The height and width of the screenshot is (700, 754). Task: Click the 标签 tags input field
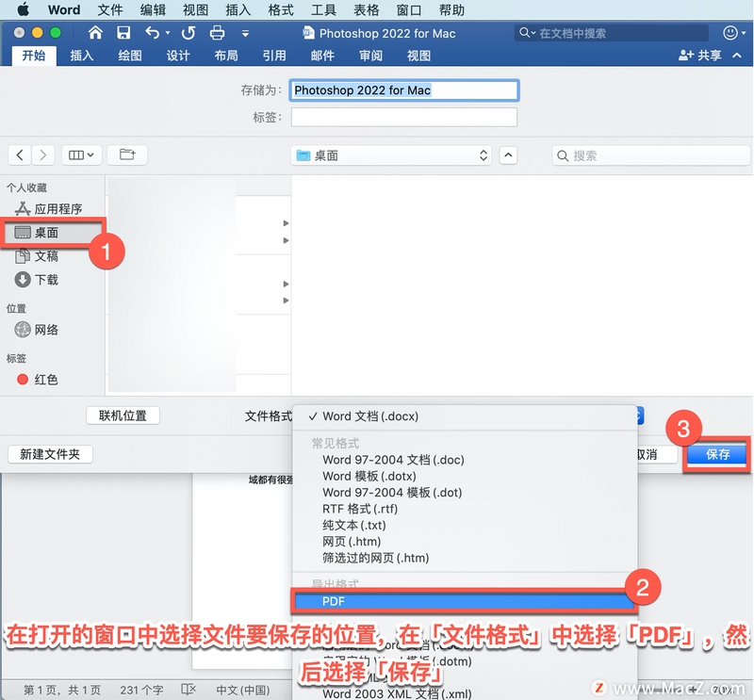tap(404, 118)
